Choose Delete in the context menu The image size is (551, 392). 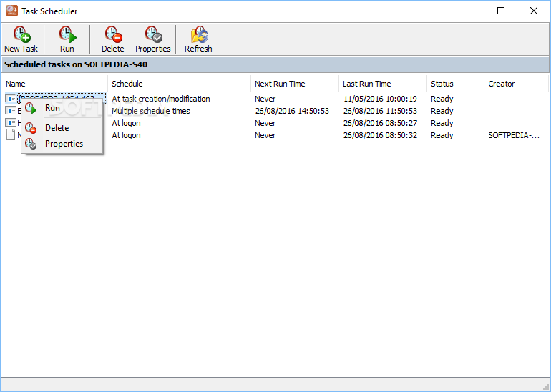click(62, 128)
